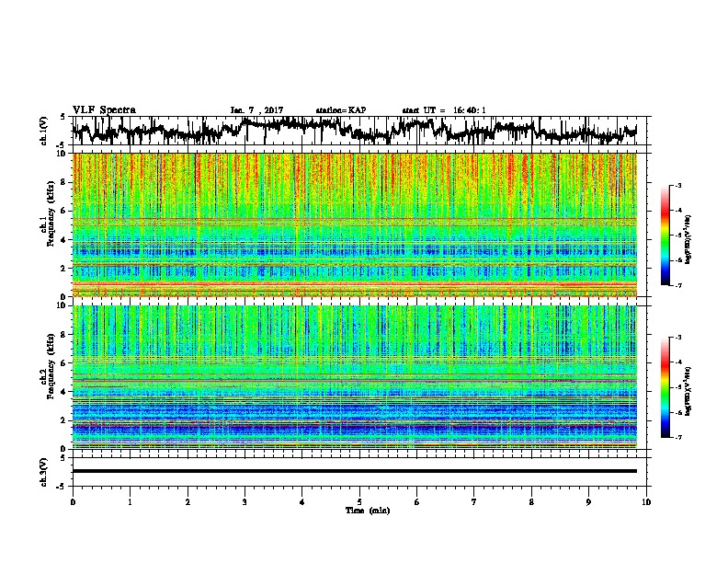Click the "Time (min)" axis label

[368, 511]
